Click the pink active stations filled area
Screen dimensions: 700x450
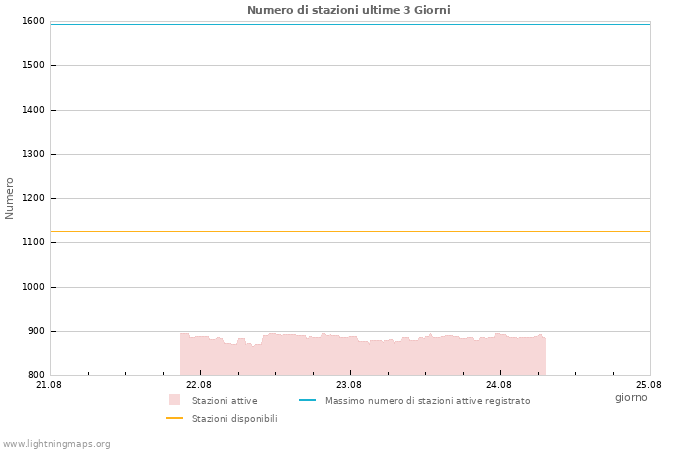click(x=362, y=357)
